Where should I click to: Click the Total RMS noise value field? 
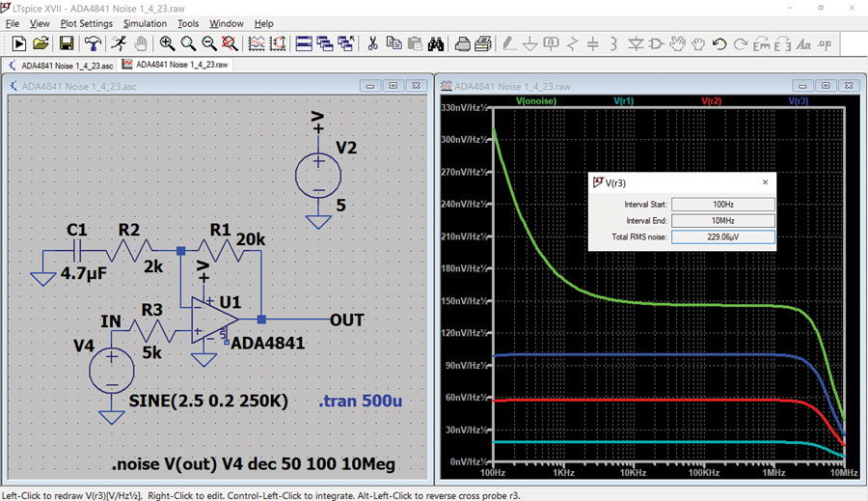(x=723, y=237)
